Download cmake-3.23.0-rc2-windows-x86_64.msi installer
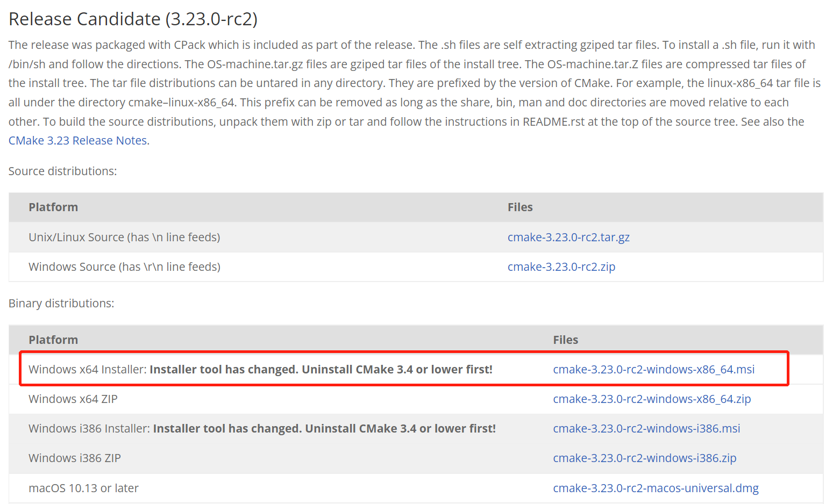 [654, 370]
